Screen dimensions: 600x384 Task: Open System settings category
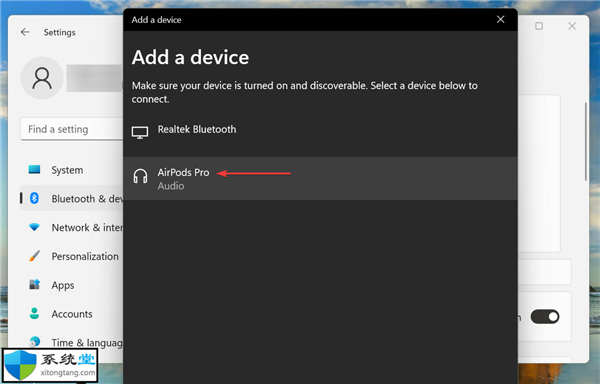coord(72,170)
